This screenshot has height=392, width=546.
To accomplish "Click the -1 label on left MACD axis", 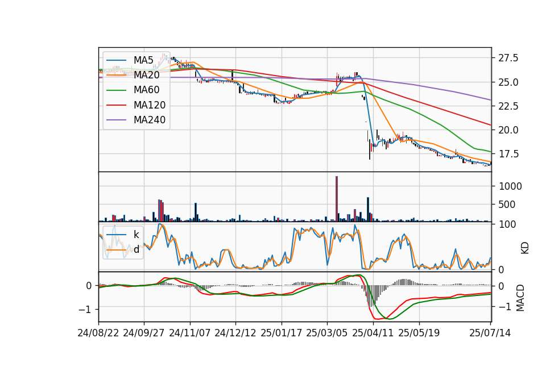I will [85, 309].
